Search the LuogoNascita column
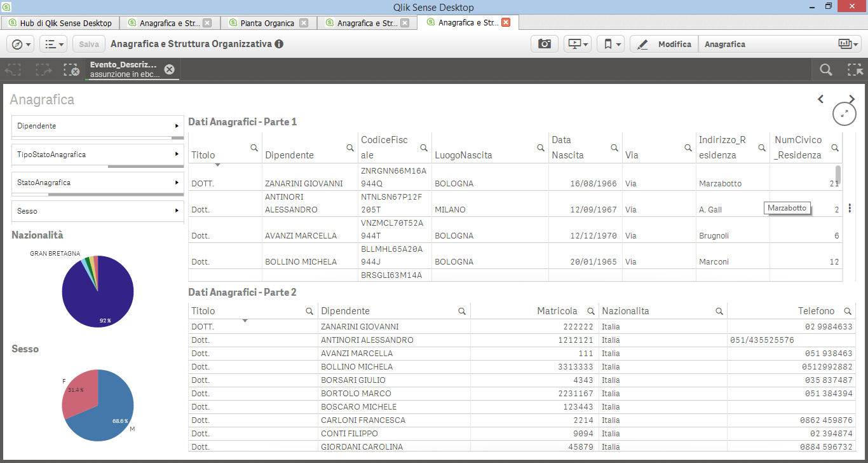 (541, 148)
